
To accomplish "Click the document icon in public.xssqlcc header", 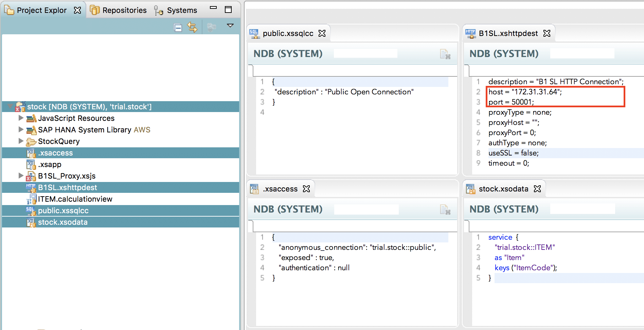I will tap(445, 54).
